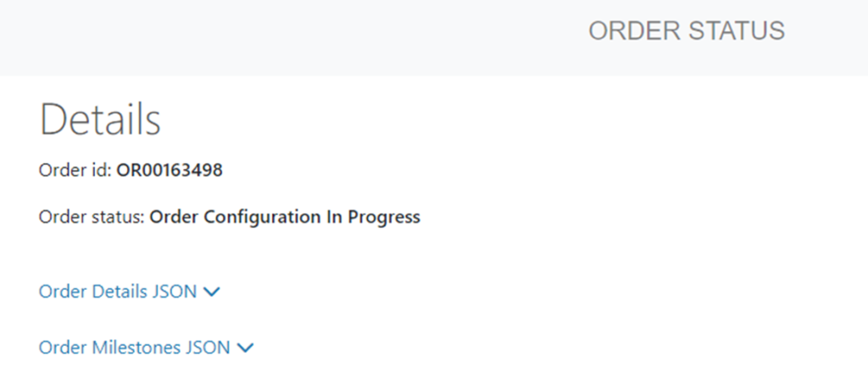Open the Order Milestones JSON link

(135, 348)
